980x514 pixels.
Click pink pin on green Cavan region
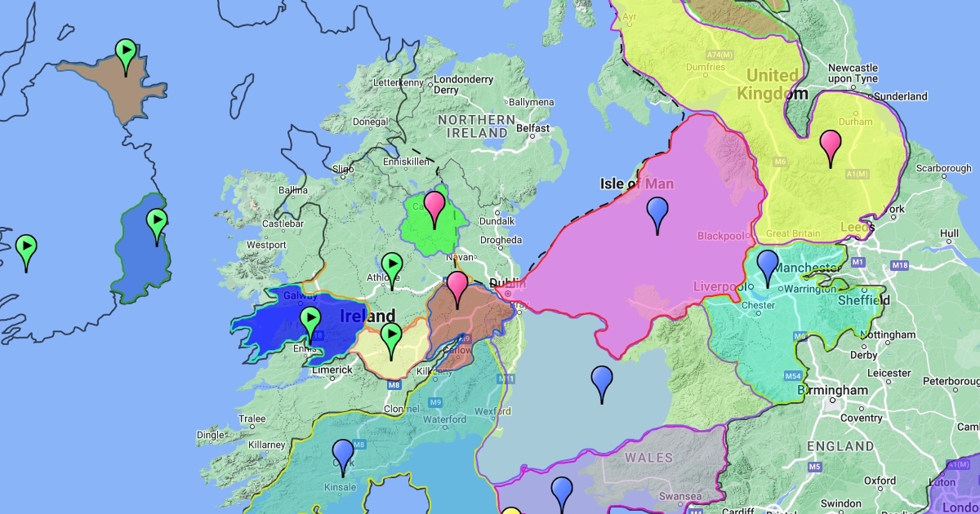click(x=434, y=207)
